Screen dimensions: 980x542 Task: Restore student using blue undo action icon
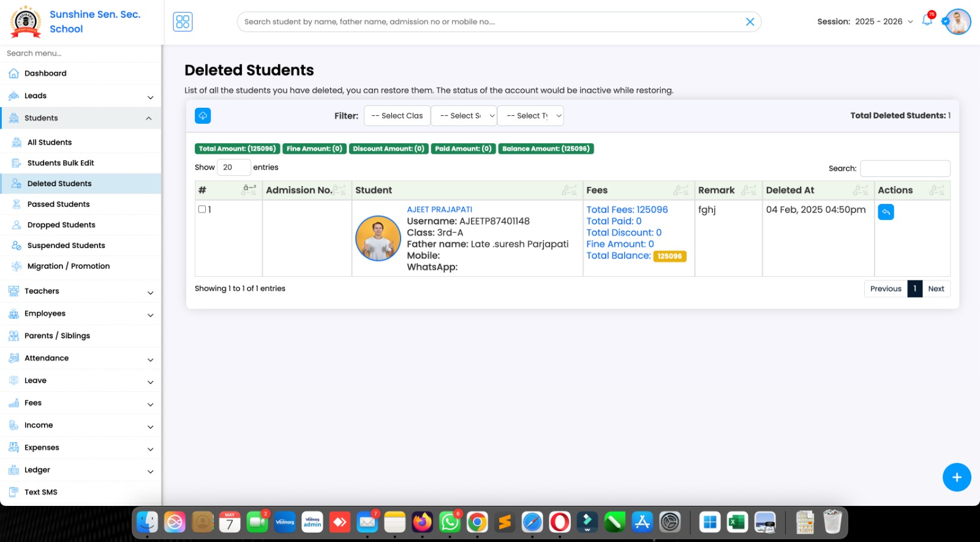click(x=886, y=212)
